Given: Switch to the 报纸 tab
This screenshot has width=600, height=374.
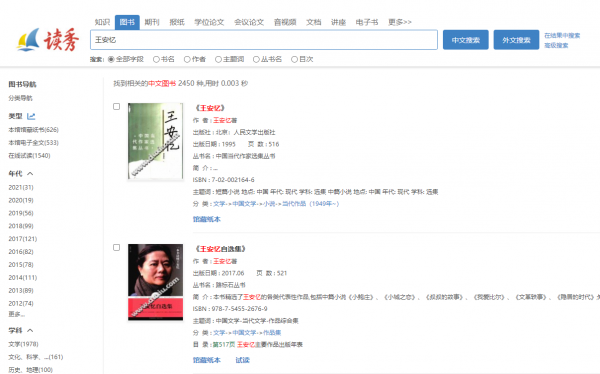Looking at the screenshot, I should coord(177,22).
